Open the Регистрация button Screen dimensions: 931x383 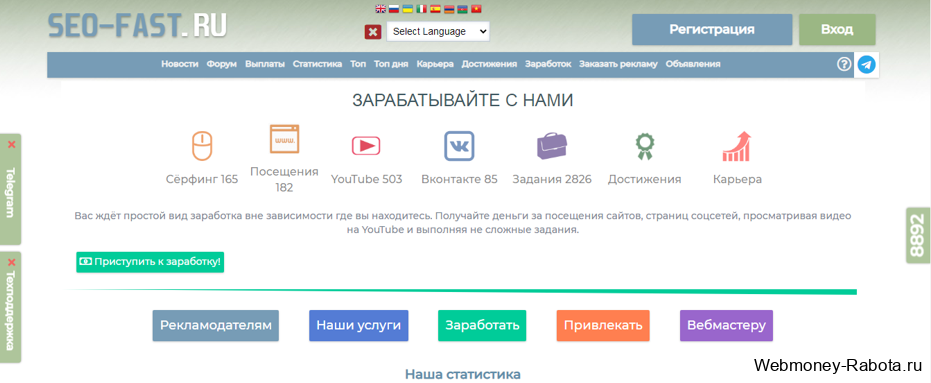(712, 30)
